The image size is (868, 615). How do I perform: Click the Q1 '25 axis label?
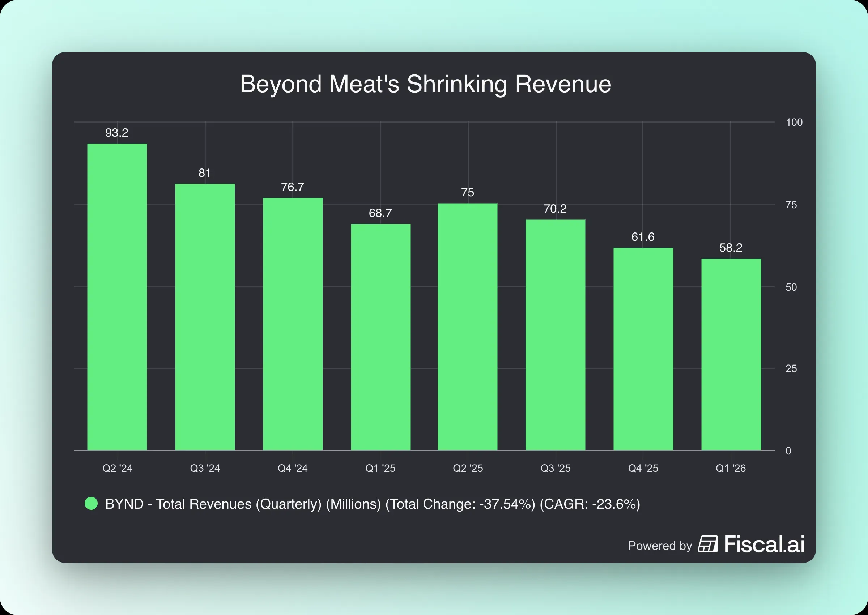tap(380, 469)
